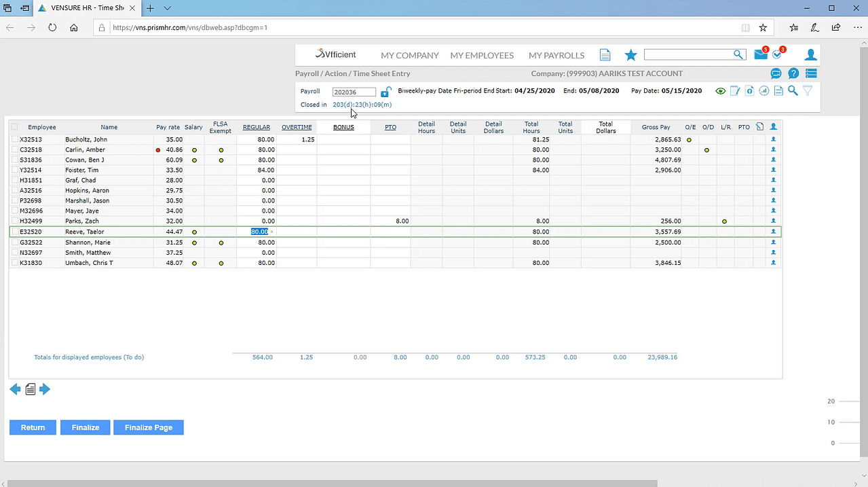Click the magnifier icon in payroll toolbar

coord(793,91)
